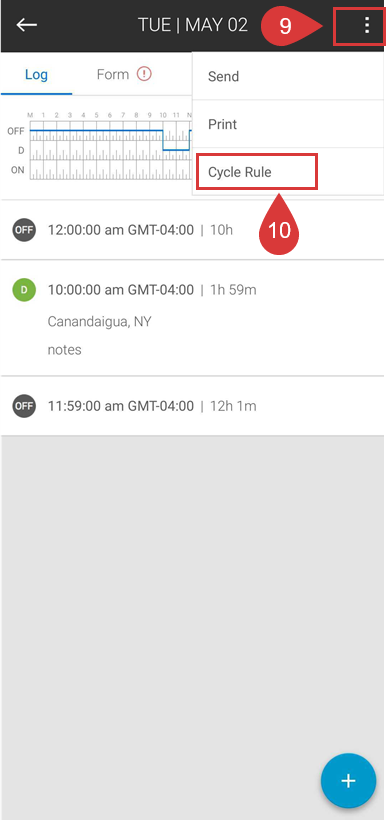Tap the notes text under driving entry

pos(64,350)
